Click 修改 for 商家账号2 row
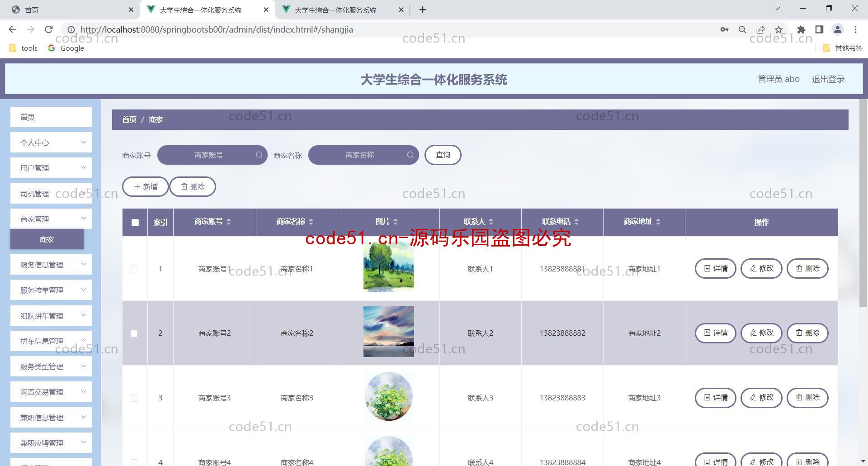Viewport: 868px width, 466px height. [x=761, y=333]
